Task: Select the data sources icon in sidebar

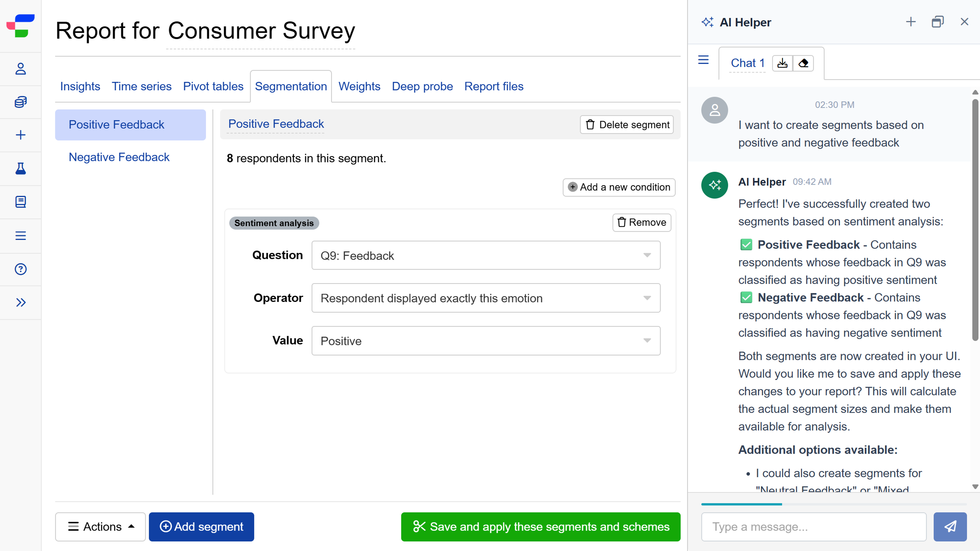Action: pyautogui.click(x=20, y=102)
